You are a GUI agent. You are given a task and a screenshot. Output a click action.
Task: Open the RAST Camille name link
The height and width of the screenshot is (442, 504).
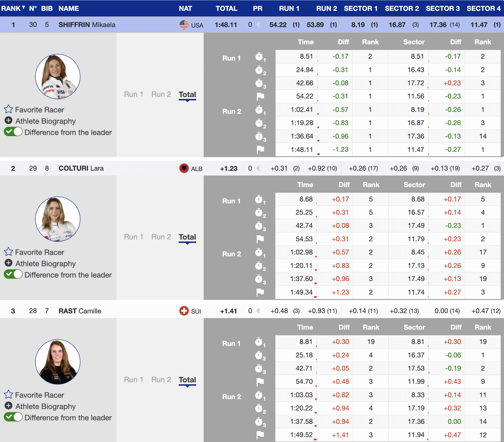tap(80, 311)
